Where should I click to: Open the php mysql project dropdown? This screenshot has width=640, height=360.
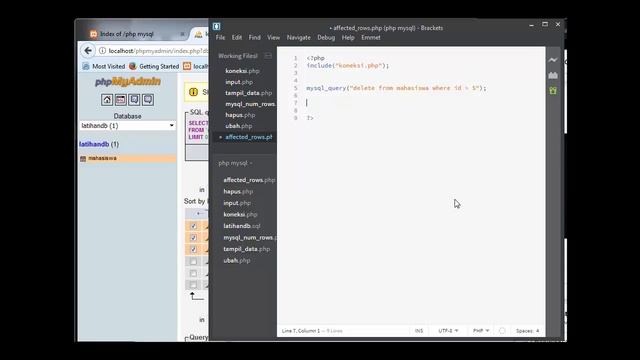236,163
